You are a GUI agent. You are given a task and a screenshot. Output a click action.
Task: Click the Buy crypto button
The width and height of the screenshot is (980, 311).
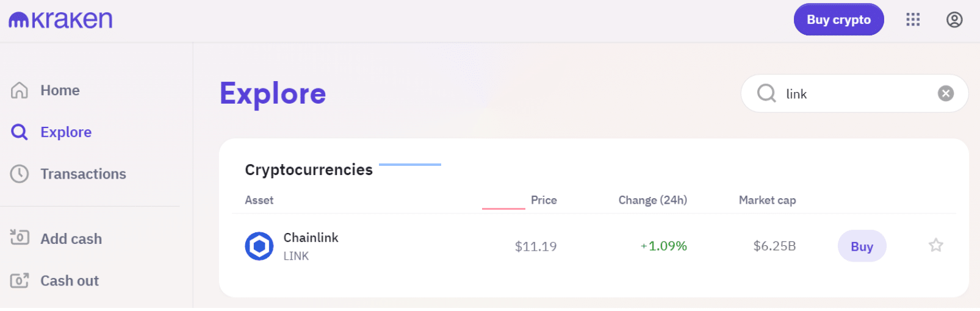[838, 20]
